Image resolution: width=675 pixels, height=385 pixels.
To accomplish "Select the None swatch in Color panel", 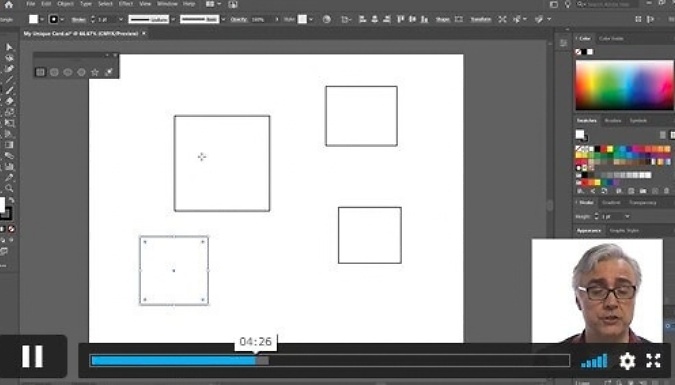I will pos(578,52).
